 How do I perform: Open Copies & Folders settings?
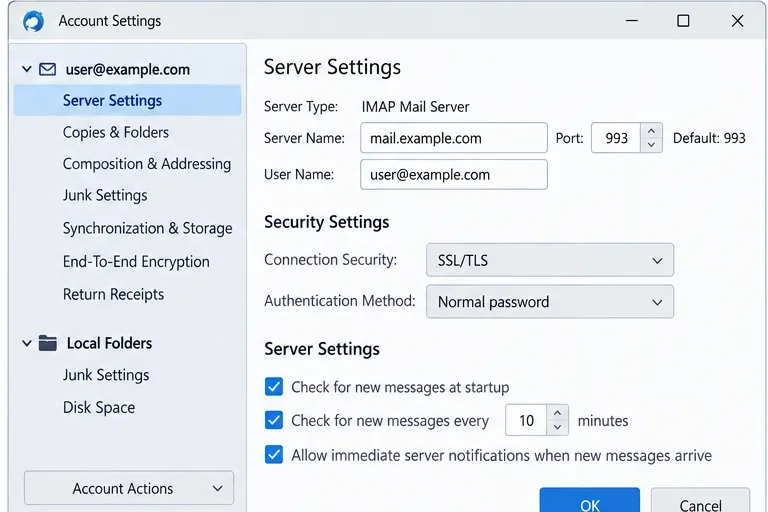pyautogui.click(x=116, y=132)
